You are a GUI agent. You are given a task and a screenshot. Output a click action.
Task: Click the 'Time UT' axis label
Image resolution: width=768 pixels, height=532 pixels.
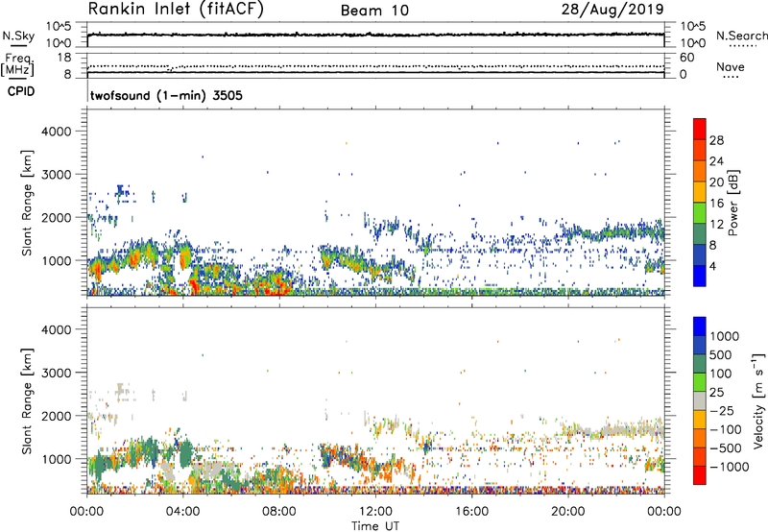click(375, 526)
